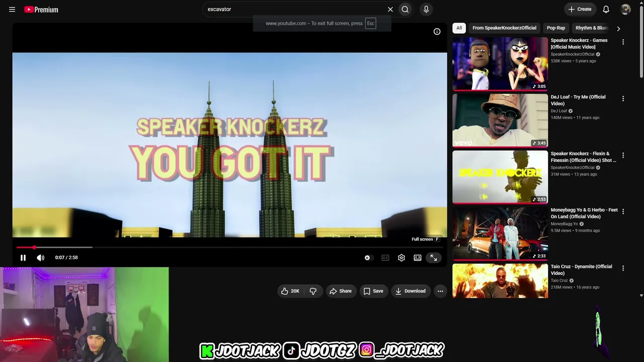The image size is (644, 362).
Task: Open options menu for Dynamite video
Action: click(623, 268)
